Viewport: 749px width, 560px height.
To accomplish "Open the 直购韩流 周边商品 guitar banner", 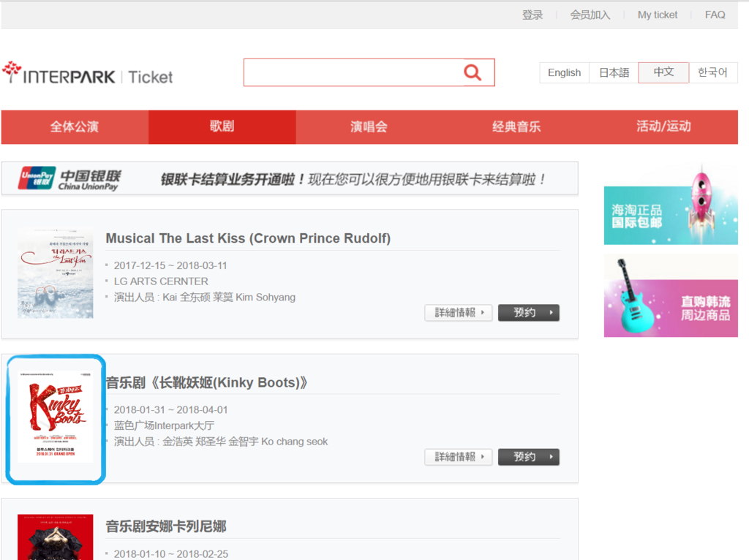I will click(x=671, y=296).
